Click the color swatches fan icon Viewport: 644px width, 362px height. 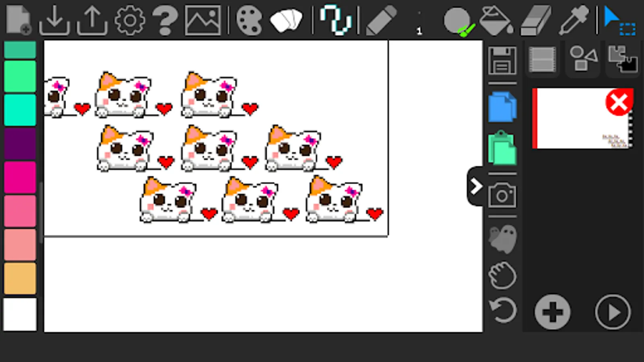[x=286, y=20]
